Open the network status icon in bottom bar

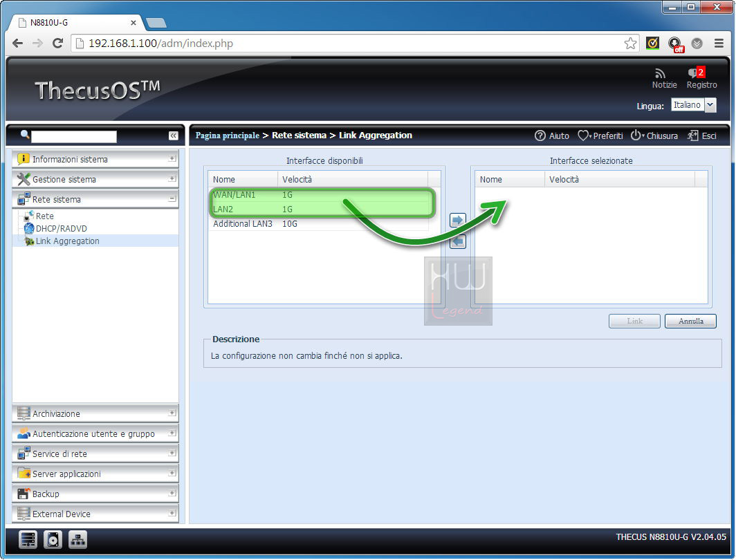77,540
